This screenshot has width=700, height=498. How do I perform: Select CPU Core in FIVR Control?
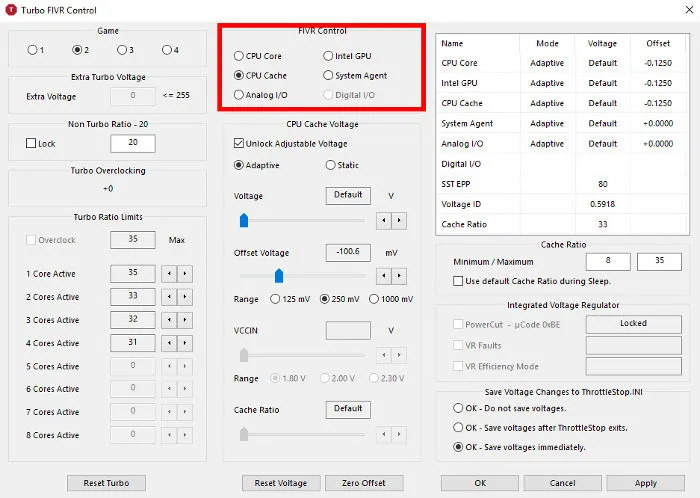pyautogui.click(x=239, y=56)
